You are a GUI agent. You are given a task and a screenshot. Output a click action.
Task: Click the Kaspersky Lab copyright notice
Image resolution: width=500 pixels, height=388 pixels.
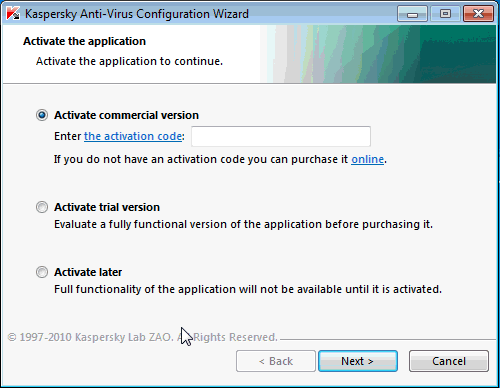tap(142, 337)
